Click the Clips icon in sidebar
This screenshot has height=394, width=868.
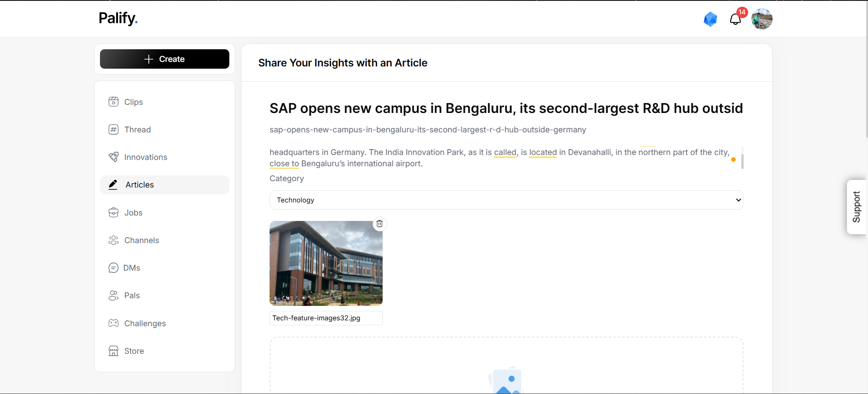coord(114,102)
